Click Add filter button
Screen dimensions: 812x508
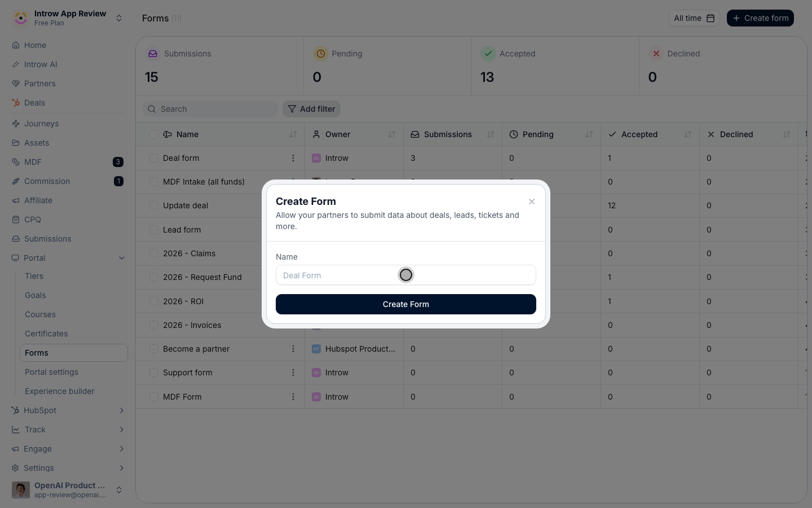(x=311, y=109)
